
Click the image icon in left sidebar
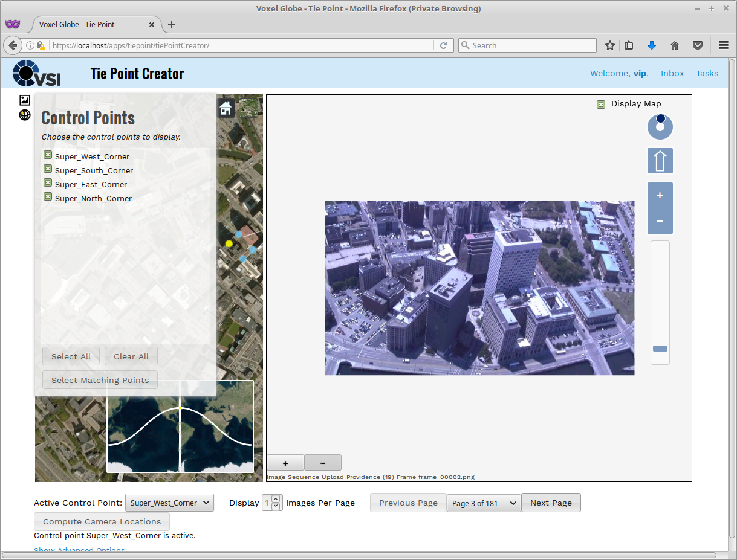click(x=25, y=100)
